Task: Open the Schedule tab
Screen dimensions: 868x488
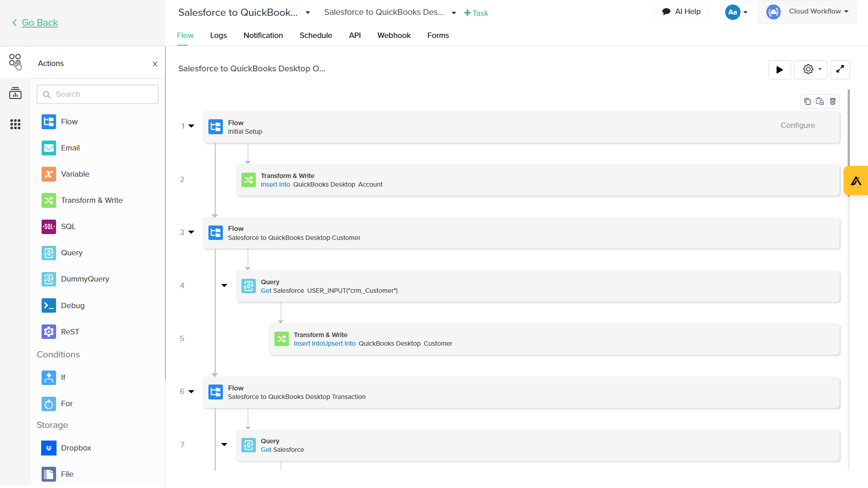Action: point(316,35)
